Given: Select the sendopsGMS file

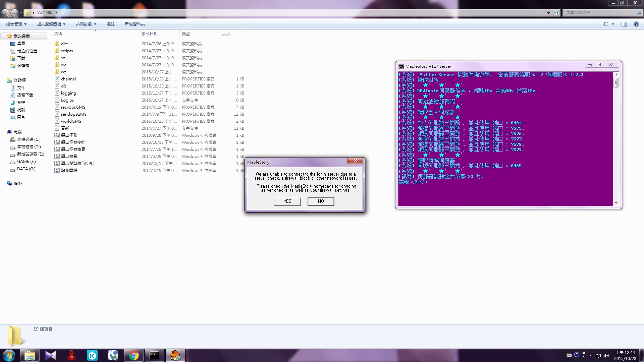Looking at the screenshot, I should click(74, 114).
